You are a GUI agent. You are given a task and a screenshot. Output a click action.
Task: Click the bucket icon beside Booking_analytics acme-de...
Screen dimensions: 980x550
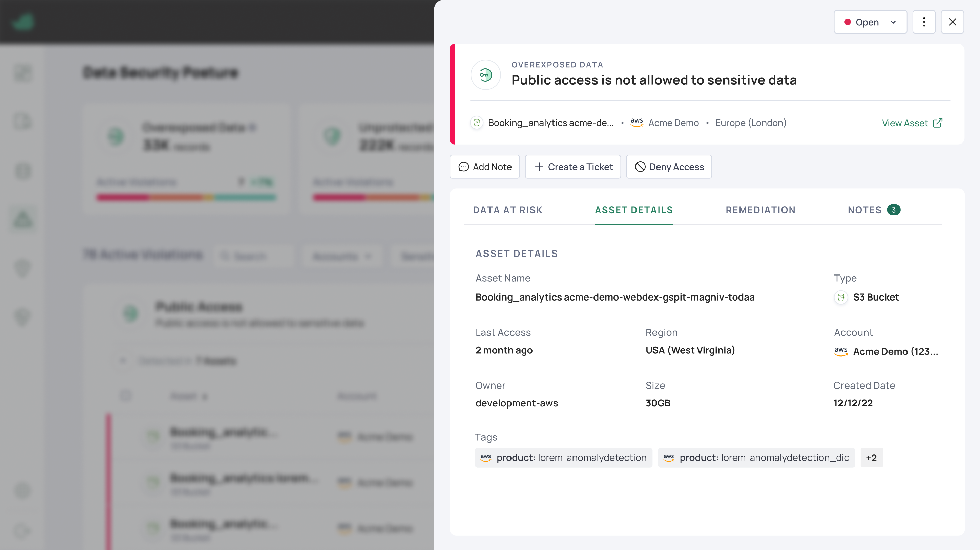pyautogui.click(x=477, y=123)
